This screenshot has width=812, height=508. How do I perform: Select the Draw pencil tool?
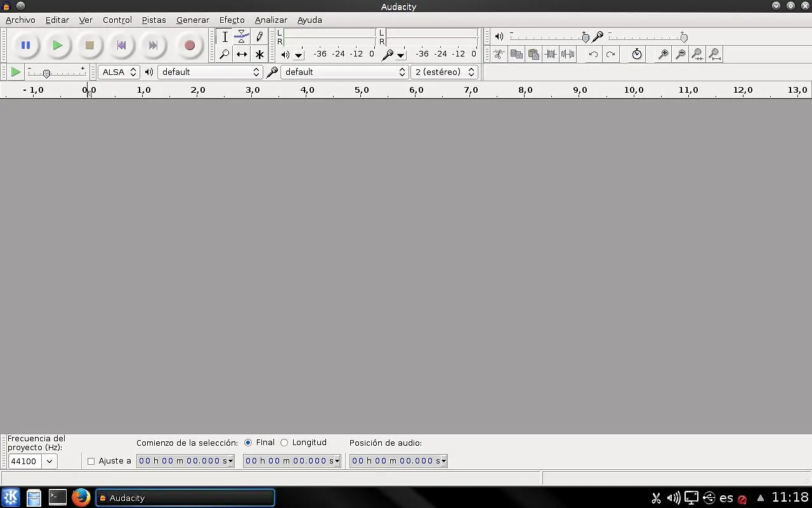259,37
